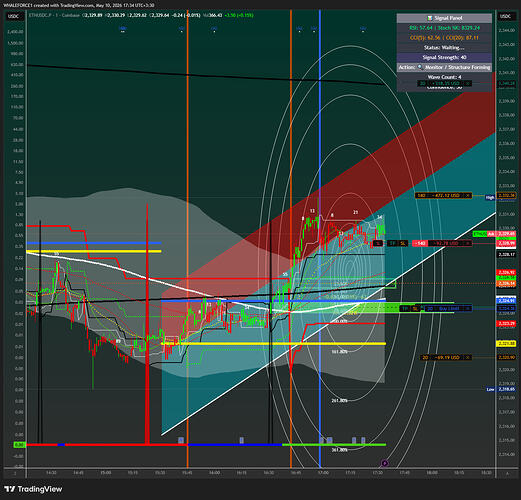Click the ETHUSDC.P symbol title in legend
This screenshot has height=500, width=521.
[x=38, y=15]
